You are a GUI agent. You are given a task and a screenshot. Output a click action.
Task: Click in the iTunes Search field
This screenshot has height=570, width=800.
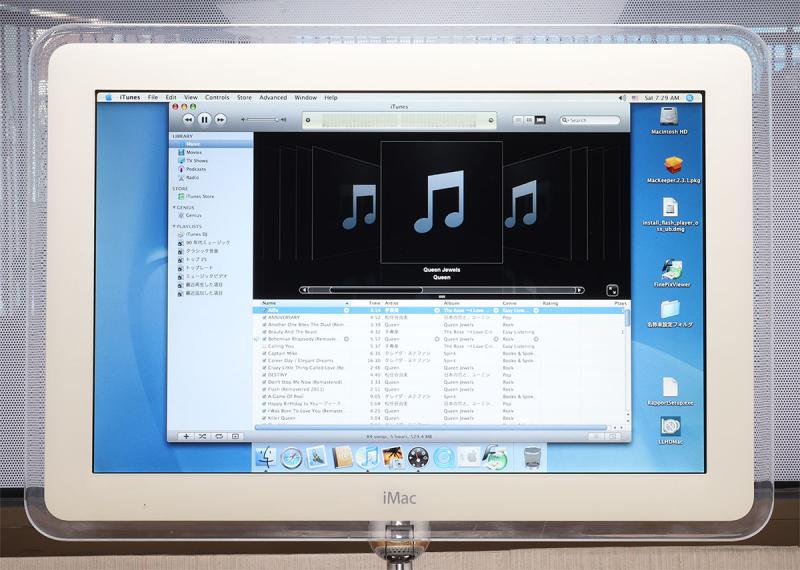pos(590,120)
